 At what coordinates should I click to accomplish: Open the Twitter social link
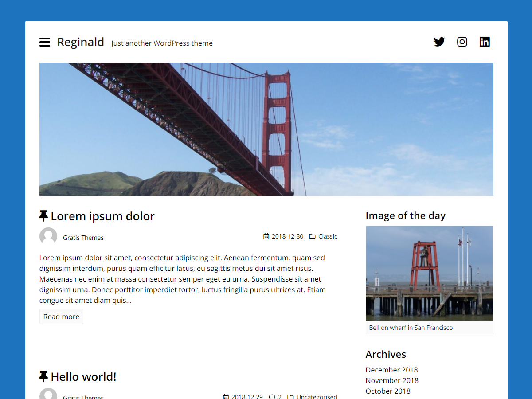(439, 42)
